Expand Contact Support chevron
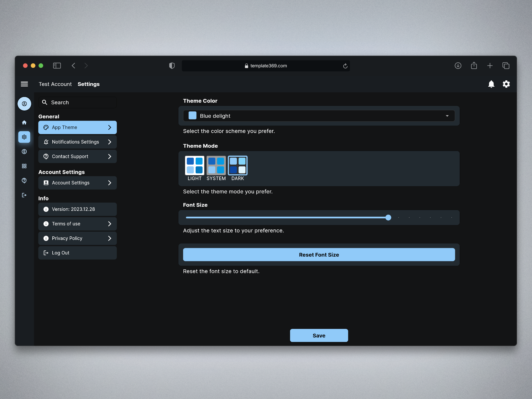 pos(110,157)
